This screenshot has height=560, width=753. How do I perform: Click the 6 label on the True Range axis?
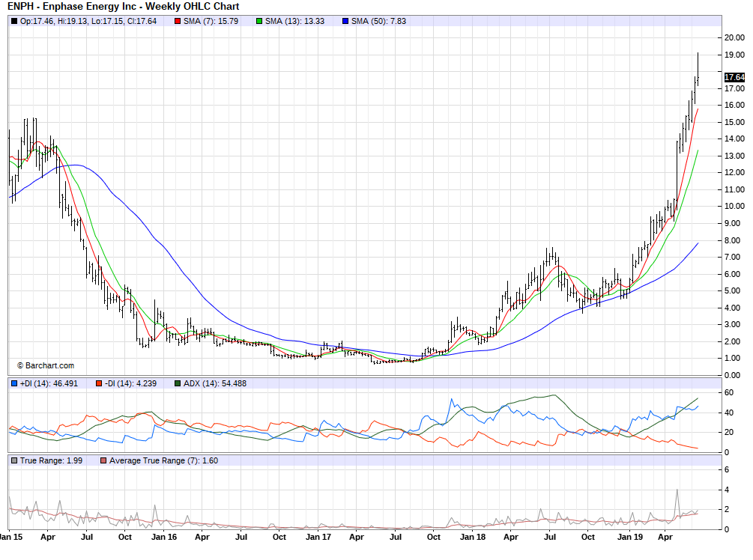(727, 469)
